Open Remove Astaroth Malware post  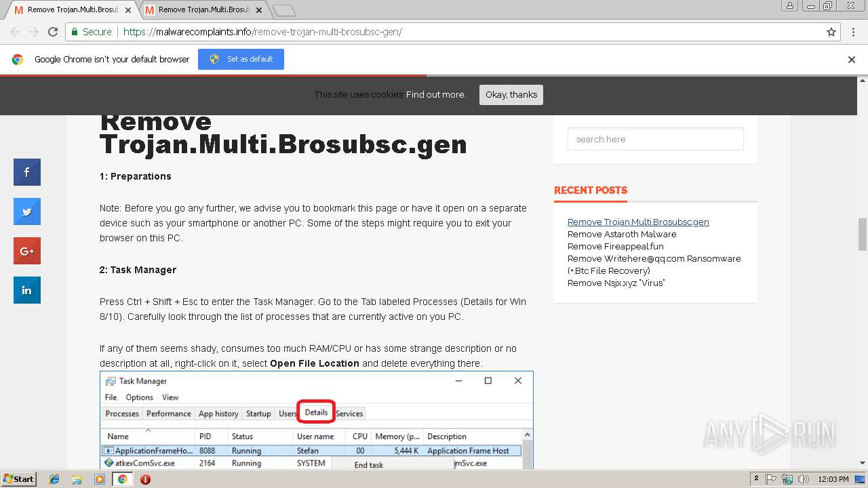622,234
